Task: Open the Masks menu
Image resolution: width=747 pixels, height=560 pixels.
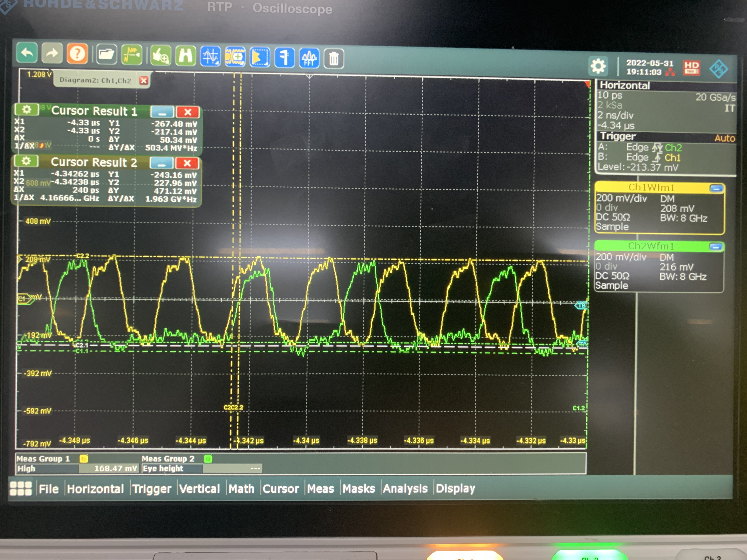Action: pos(359,489)
